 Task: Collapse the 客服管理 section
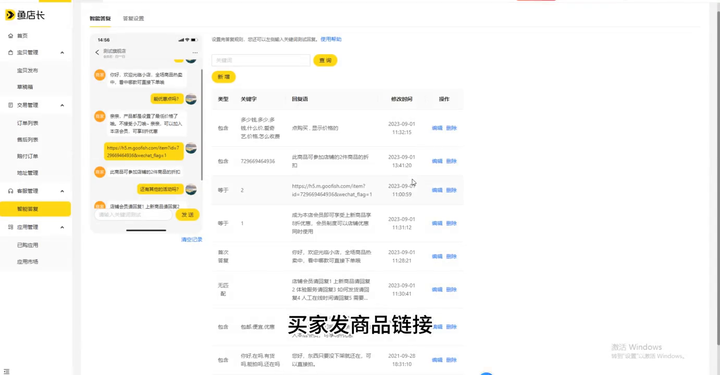(x=62, y=191)
